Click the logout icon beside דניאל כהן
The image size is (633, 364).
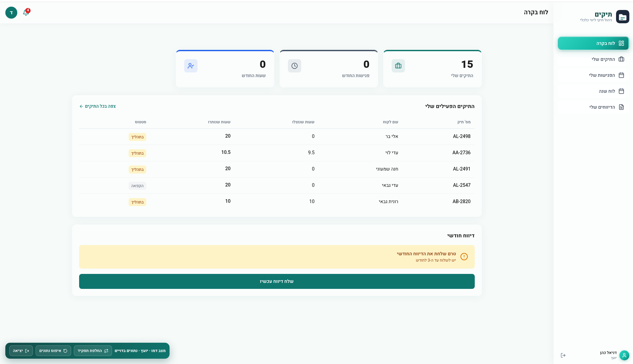pyautogui.click(x=563, y=355)
